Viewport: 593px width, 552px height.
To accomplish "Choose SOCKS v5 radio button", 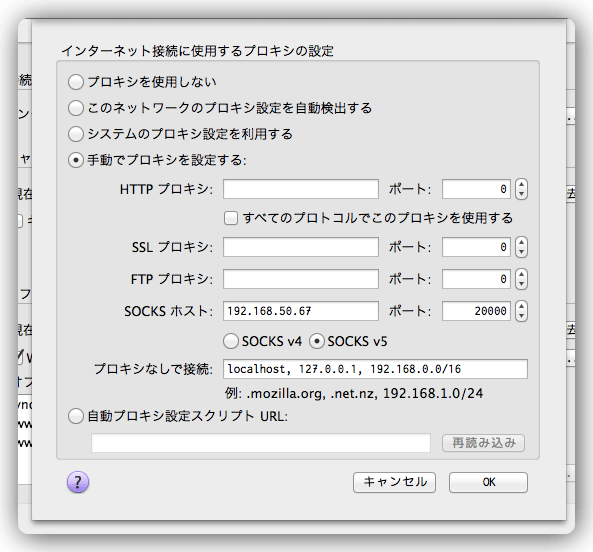I will [x=317, y=341].
